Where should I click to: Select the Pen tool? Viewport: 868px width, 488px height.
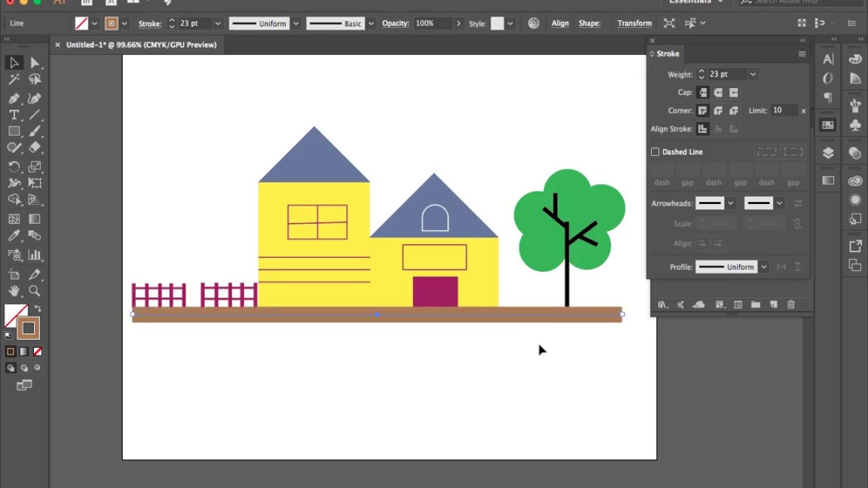click(14, 99)
